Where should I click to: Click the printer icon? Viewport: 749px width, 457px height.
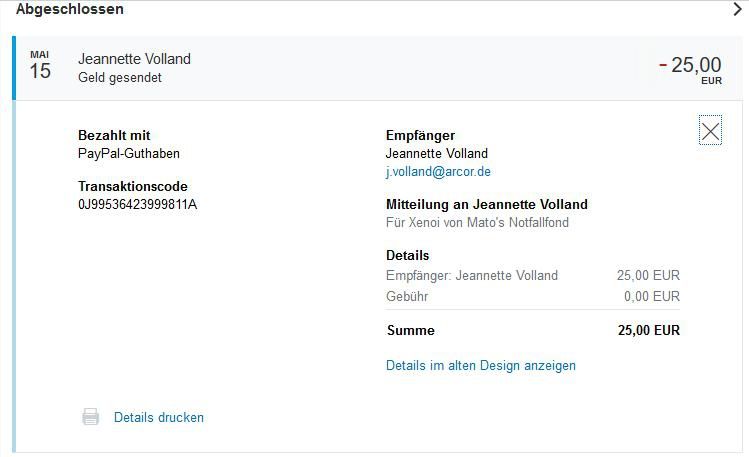point(90,417)
